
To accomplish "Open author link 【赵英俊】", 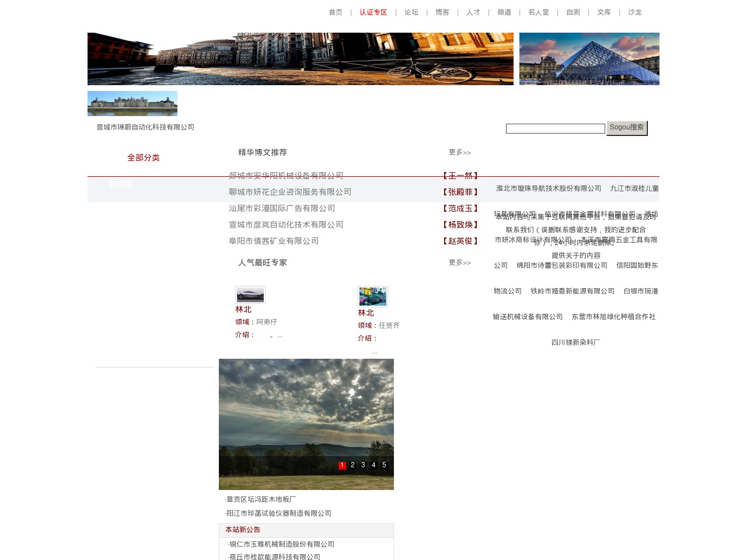I will [x=460, y=241].
